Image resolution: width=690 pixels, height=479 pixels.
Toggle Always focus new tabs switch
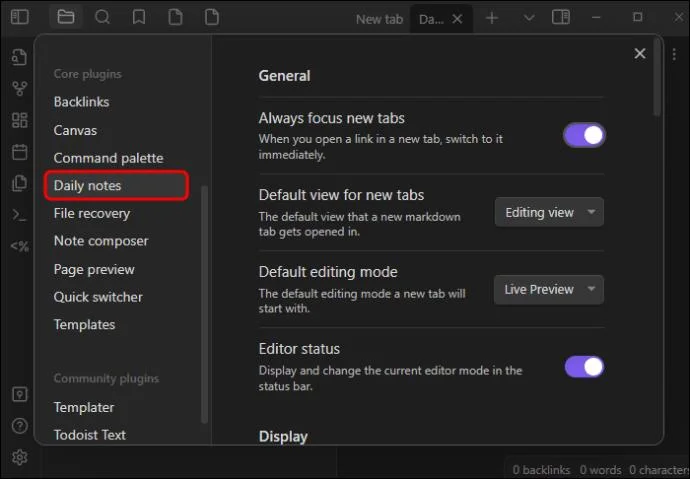click(x=584, y=135)
